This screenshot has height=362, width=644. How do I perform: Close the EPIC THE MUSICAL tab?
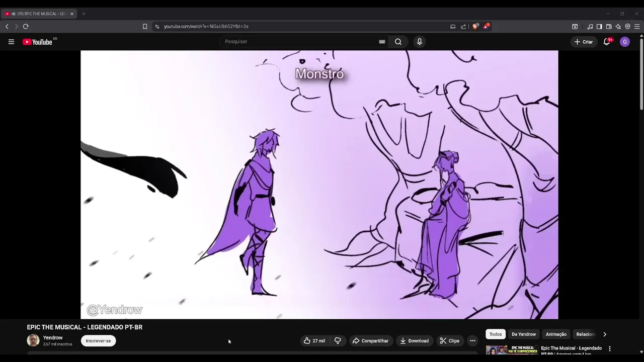[x=72, y=14]
